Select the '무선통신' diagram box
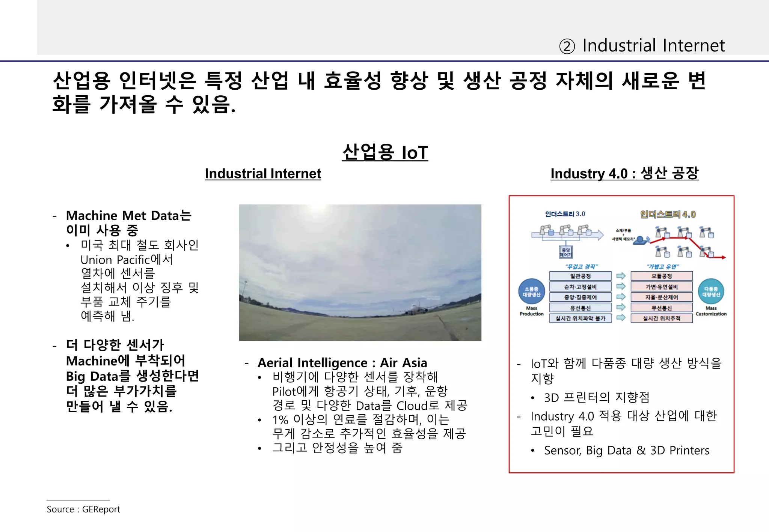The image size is (769, 532). tap(662, 308)
